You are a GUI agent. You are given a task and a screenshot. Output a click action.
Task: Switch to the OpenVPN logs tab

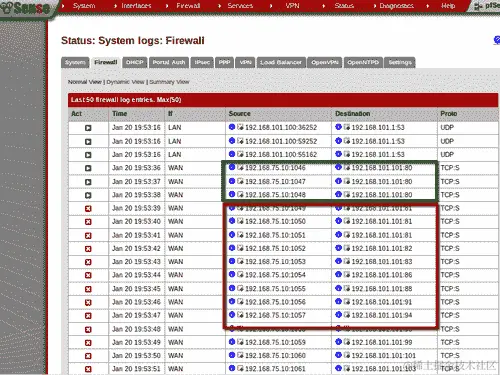point(325,62)
